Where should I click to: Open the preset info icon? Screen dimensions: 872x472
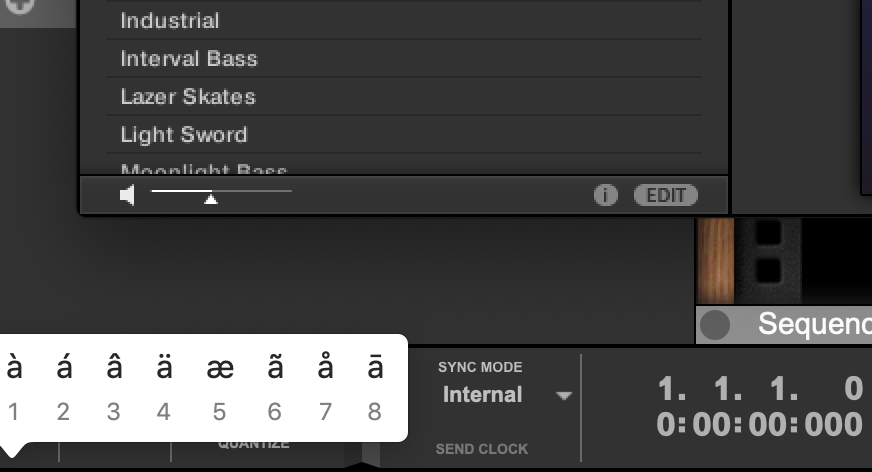pyautogui.click(x=606, y=195)
